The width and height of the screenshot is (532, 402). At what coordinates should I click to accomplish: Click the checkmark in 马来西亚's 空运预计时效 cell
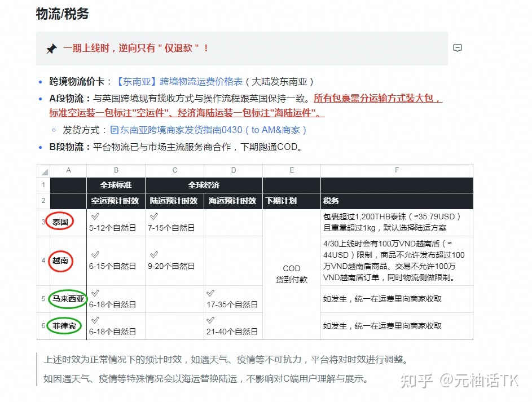95,292
